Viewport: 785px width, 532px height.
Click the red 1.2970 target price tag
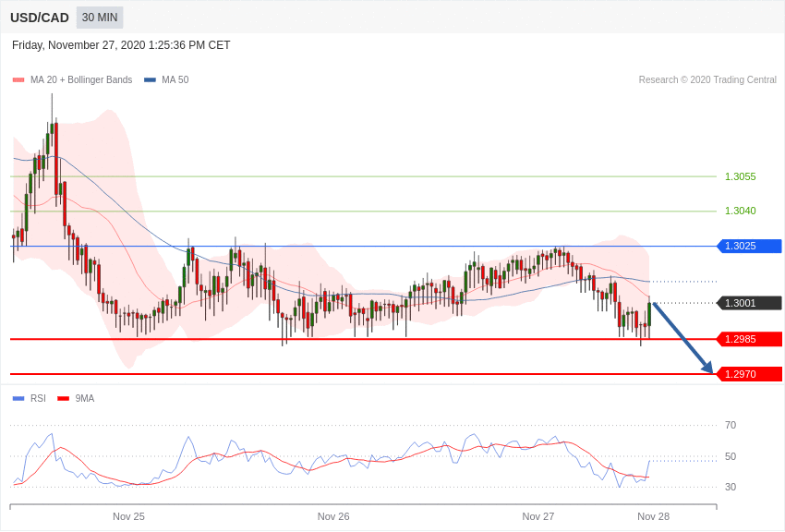click(x=750, y=374)
